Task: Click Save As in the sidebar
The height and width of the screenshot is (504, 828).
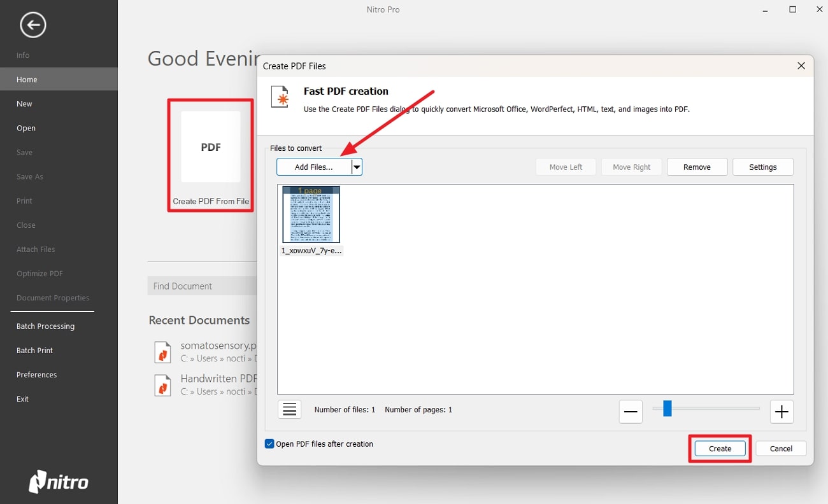Action: (x=30, y=176)
